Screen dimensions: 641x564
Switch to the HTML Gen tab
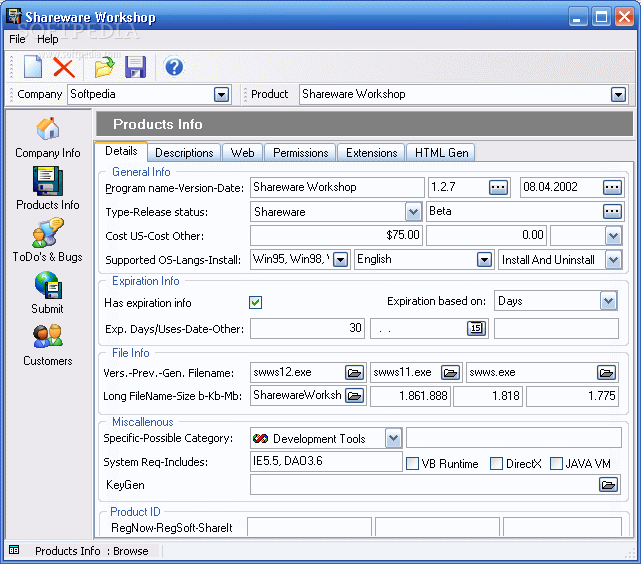click(442, 153)
